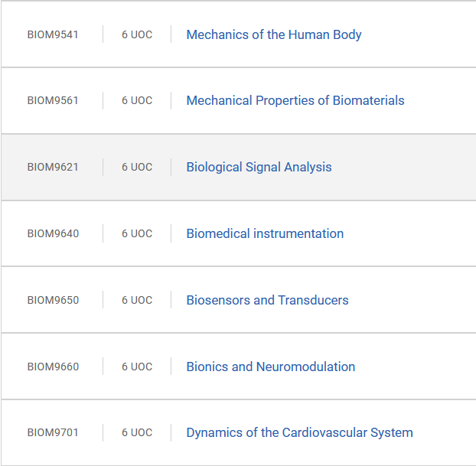Select course code BIOM9660
The image size is (476, 466).
[53, 367]
